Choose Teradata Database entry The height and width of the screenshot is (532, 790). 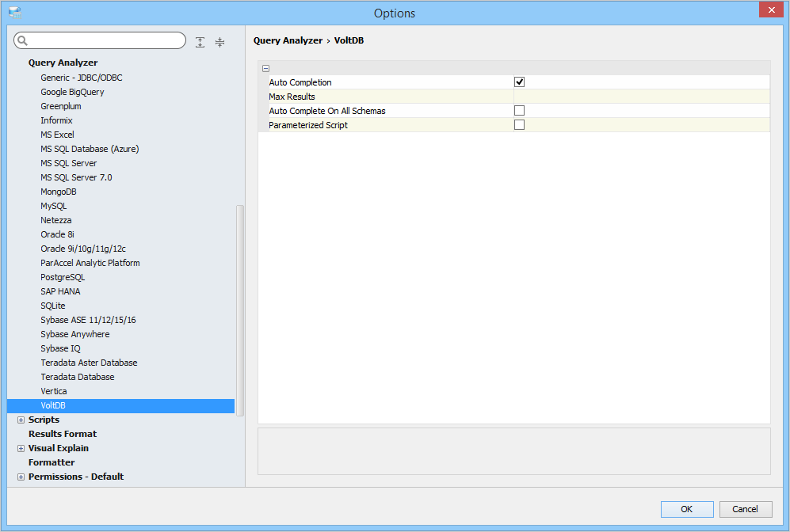[x=78, y=377]
